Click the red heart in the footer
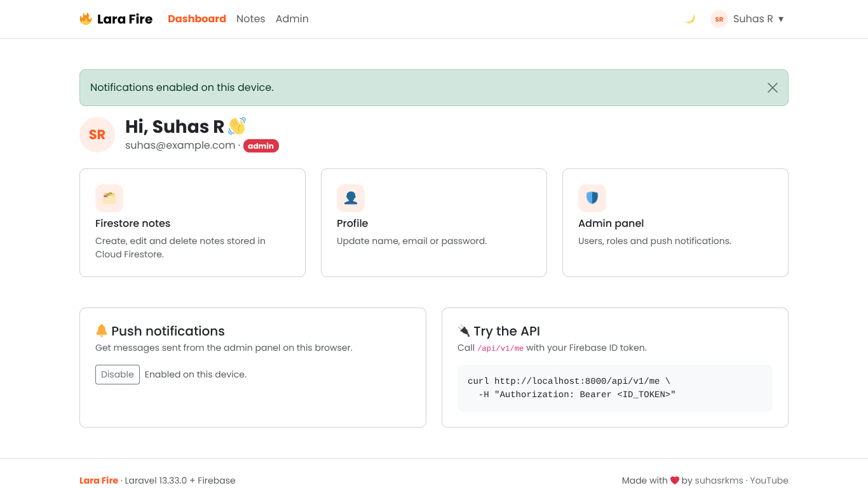 [x=675, y=480]
